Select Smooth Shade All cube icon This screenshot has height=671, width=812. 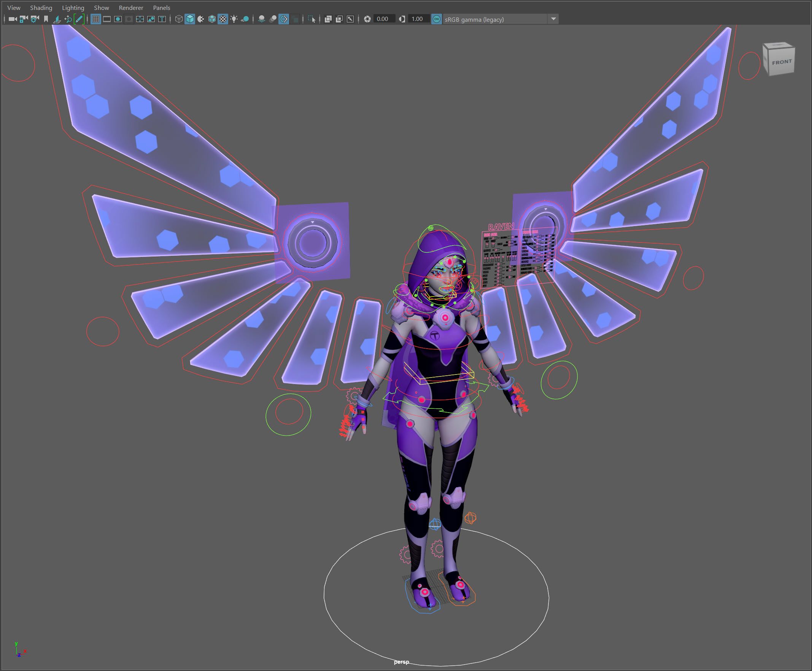pyautogui.click(x=190, y=19)
